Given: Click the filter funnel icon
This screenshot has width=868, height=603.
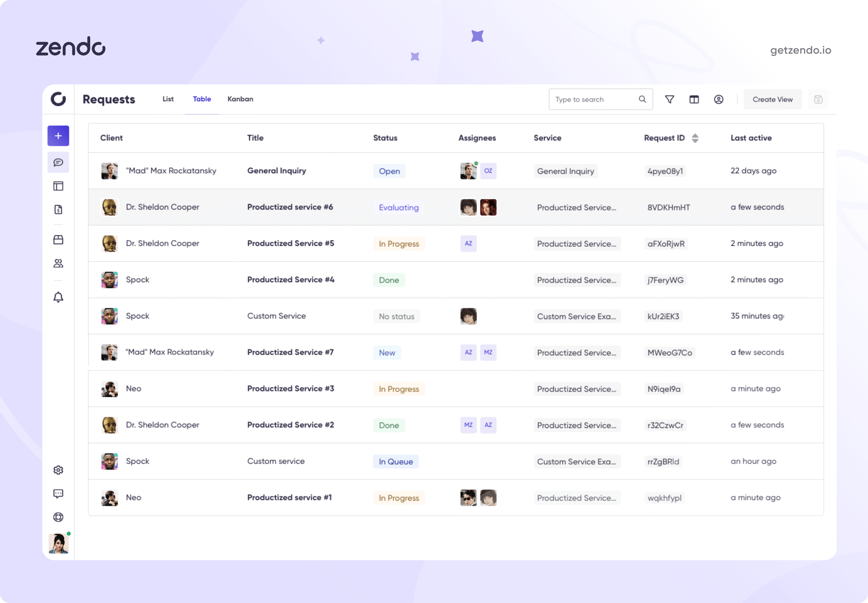Looking at the screenshot, I should point(669,99).
